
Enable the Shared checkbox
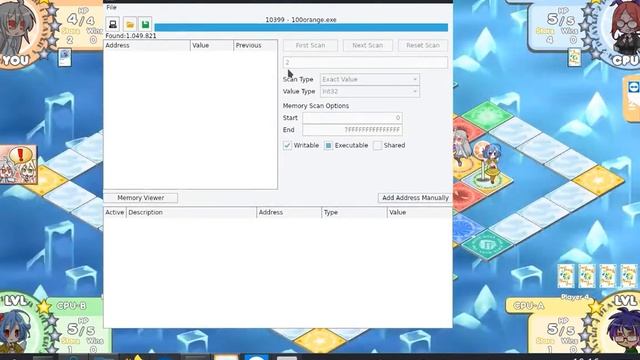(378, 145)
